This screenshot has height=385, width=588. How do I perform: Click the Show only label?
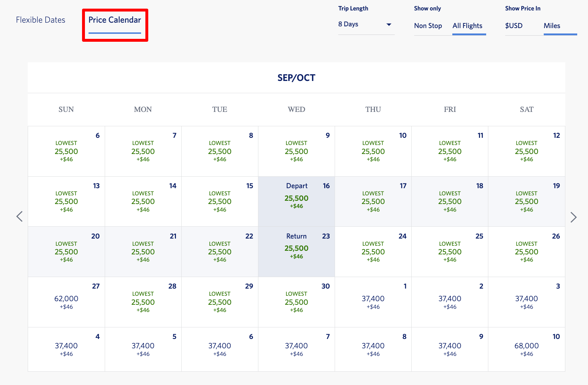click(x=428, y=9)
